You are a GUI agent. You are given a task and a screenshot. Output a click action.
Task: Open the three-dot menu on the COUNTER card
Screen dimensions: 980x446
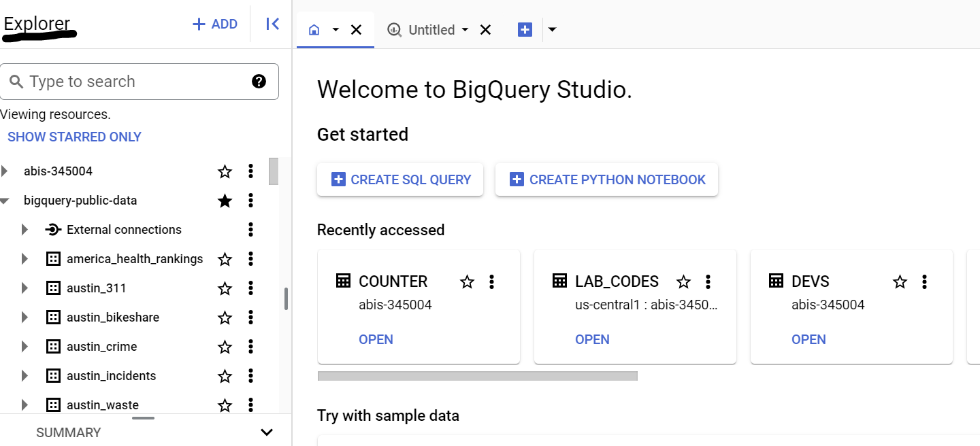click(x=492, y=281)
